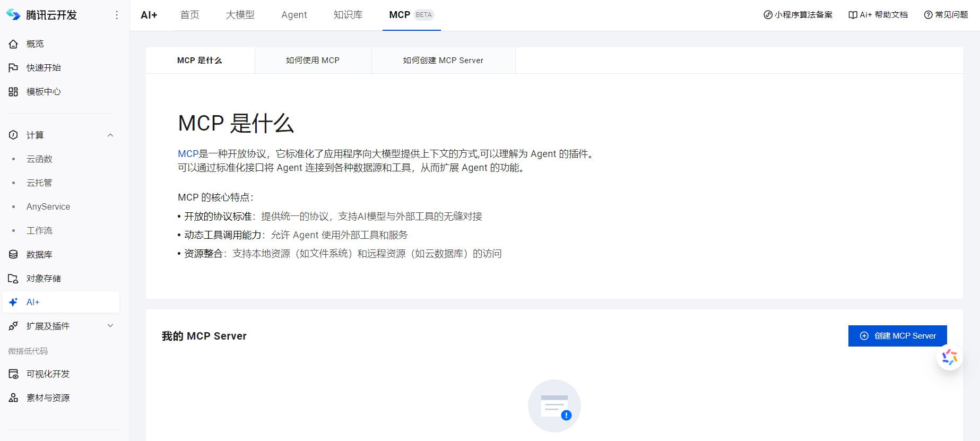Click the blue MCP link in description
The image size is (980, 441).
(x=188, y=154)
